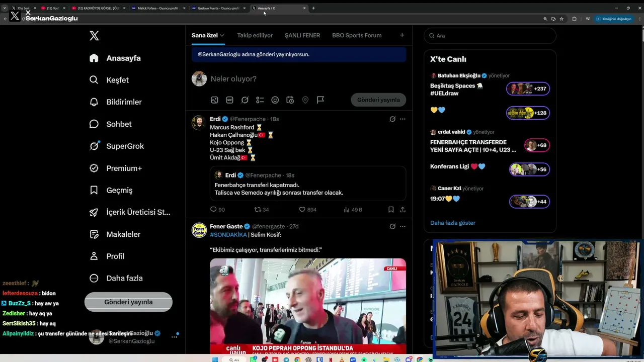Viewport: 644px width, 362px height.
Task: Go to Profil page
Action: pos(107,256)
